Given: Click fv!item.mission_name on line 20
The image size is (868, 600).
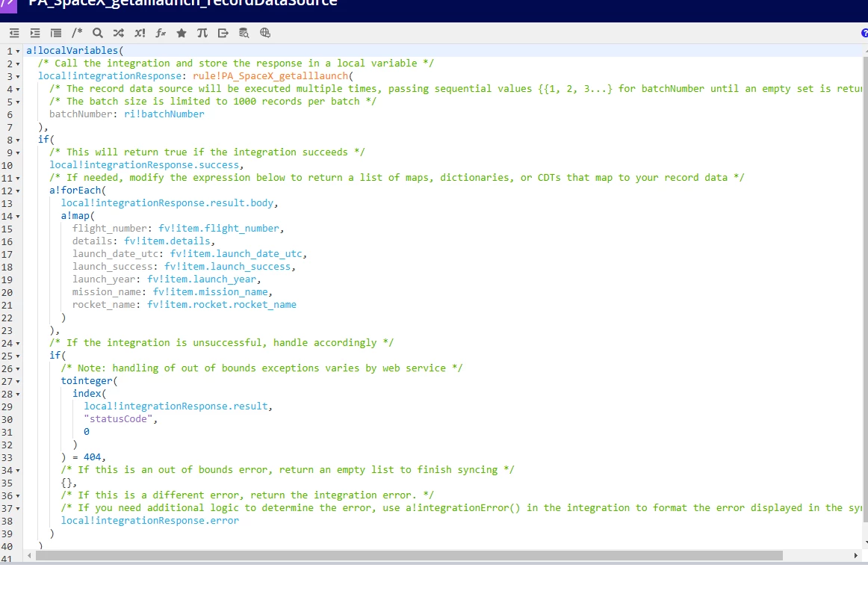Looking at the screenshot, I should (211, 292).
